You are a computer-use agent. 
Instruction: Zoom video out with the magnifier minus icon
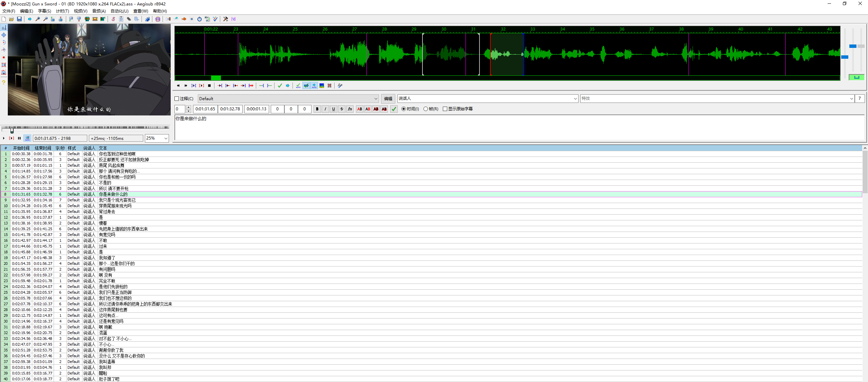45,19
